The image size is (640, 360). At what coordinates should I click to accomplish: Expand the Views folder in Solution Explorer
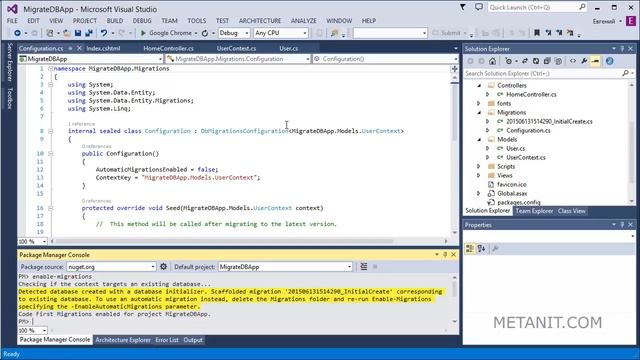pyautogui.click(x=479, y=176)
